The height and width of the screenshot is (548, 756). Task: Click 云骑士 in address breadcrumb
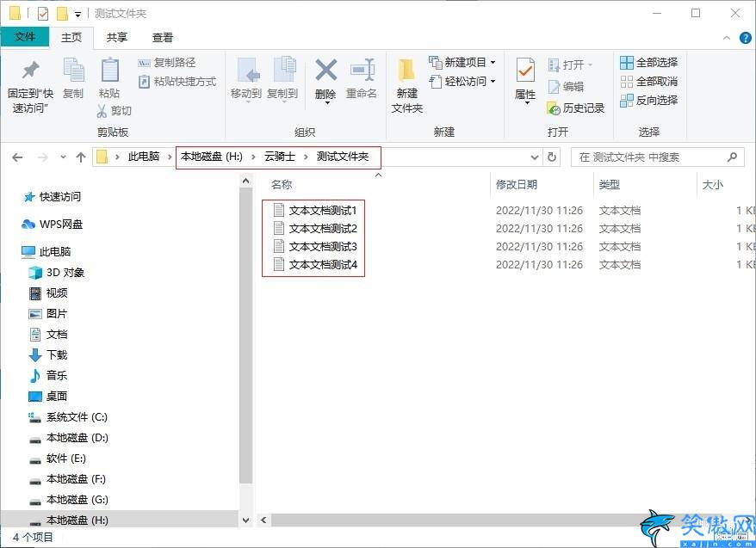click(280, 157)
